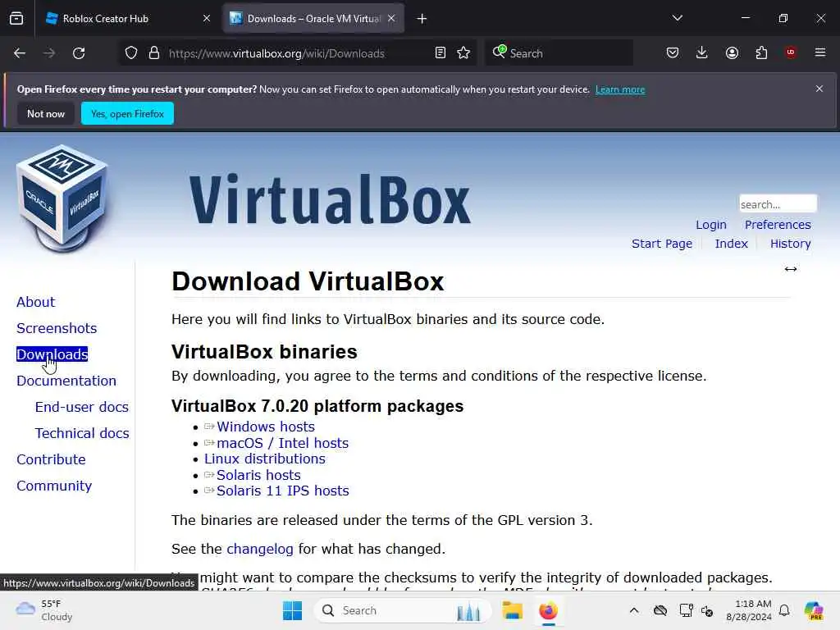The height and width of the screenshot is (630, 840).
Task: Download the Solaris hosts package
Action: point(258,475)
